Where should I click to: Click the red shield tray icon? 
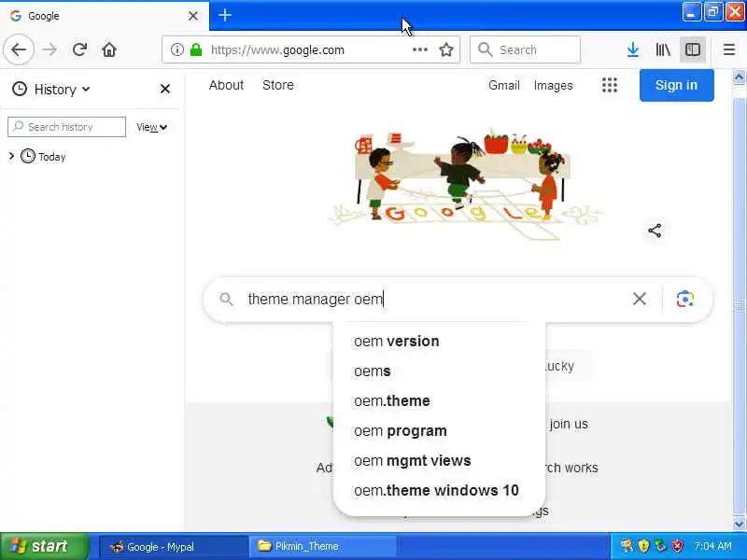678,546
